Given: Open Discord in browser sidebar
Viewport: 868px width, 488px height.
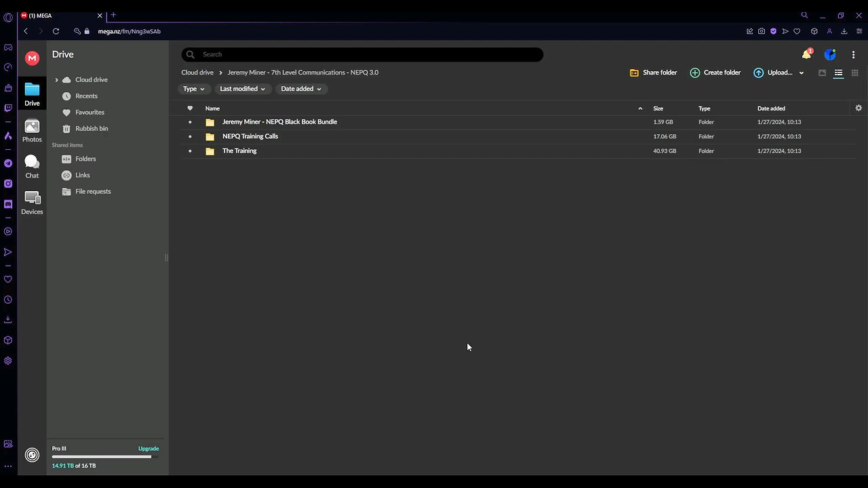Looking at the screenshot, I should [8, 204].
